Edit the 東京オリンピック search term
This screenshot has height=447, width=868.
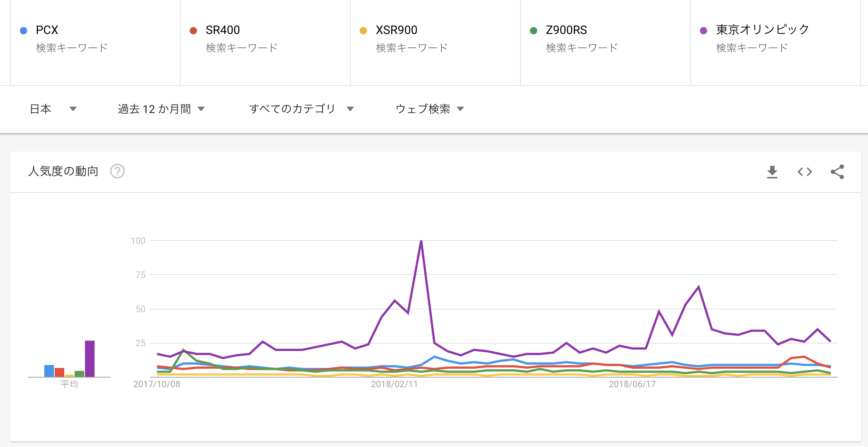(762, 30)
